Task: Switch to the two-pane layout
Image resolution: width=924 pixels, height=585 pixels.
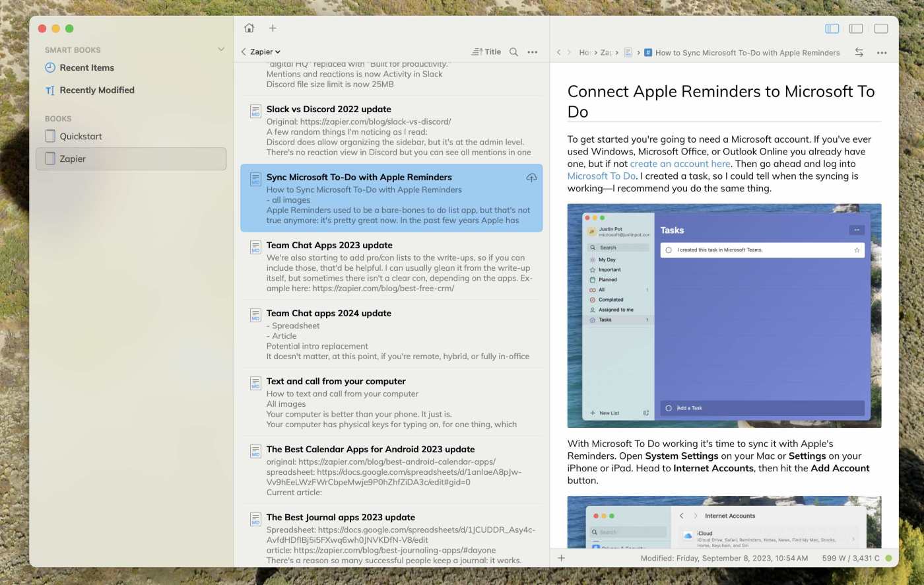Action: pyautogui.click(x=856, y=28)
